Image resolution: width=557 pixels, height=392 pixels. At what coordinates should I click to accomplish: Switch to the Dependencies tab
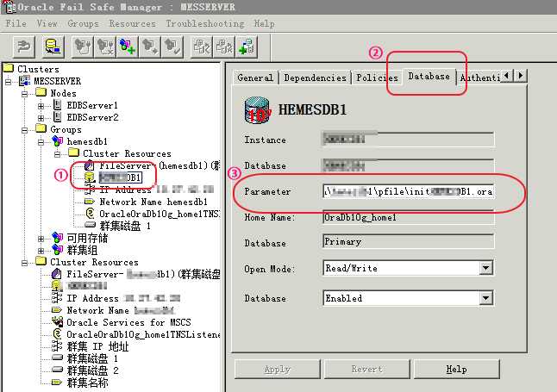[x=315, y=78]
